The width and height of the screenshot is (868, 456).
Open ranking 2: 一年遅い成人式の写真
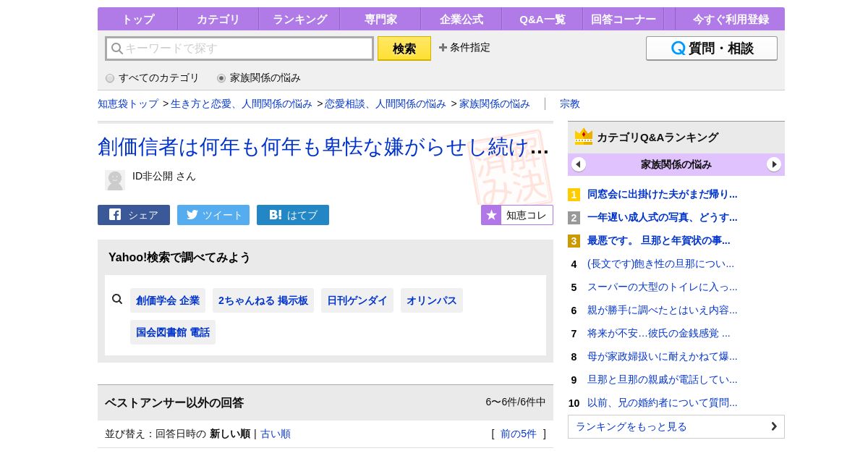(663, 217)
